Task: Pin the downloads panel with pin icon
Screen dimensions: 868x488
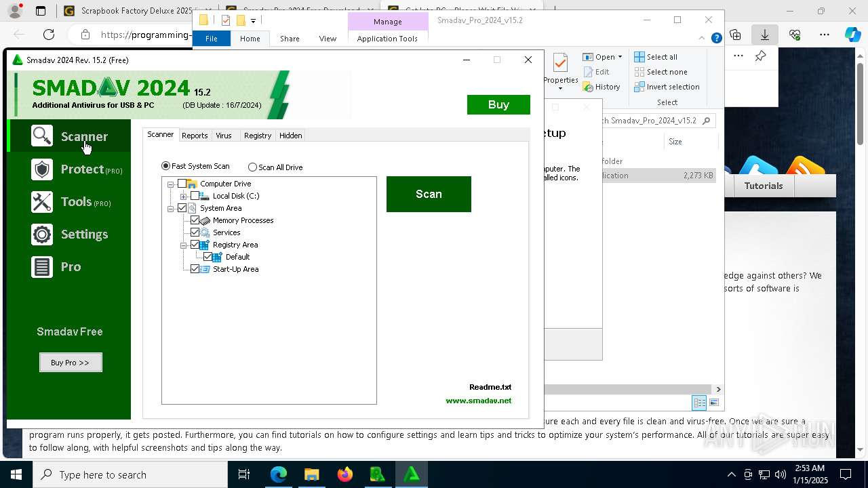Action: click(760, 56)
